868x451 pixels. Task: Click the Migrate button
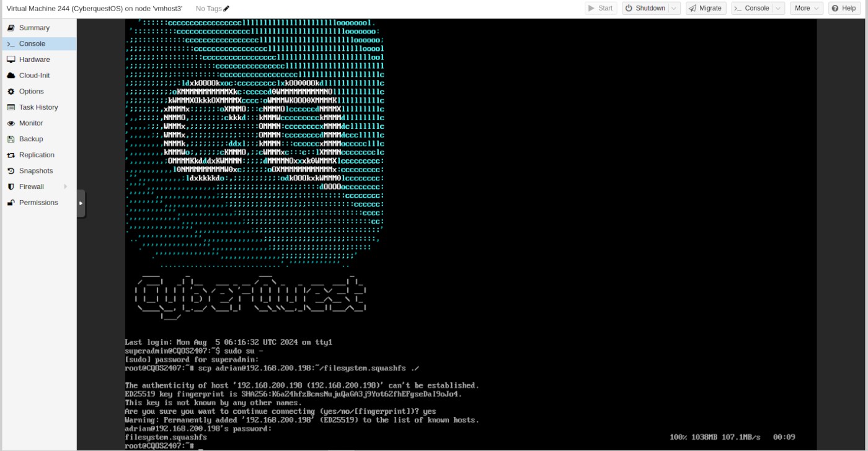(x=706, y=8)
